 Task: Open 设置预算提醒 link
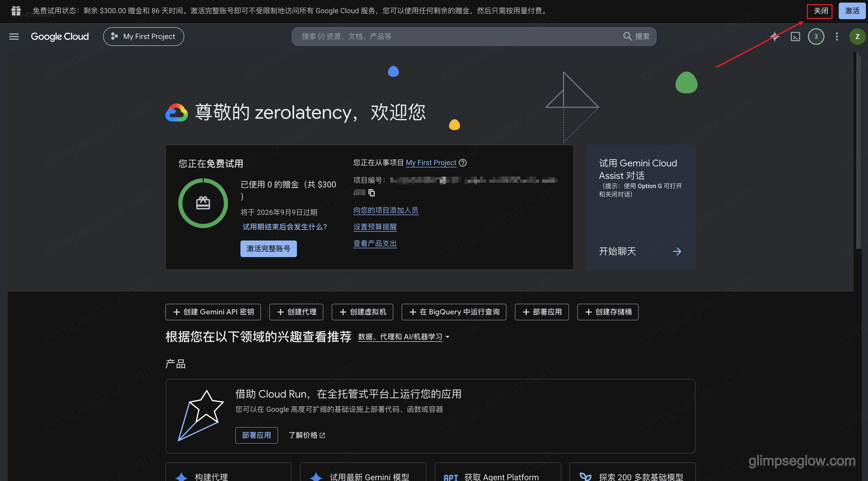(375, 227)
